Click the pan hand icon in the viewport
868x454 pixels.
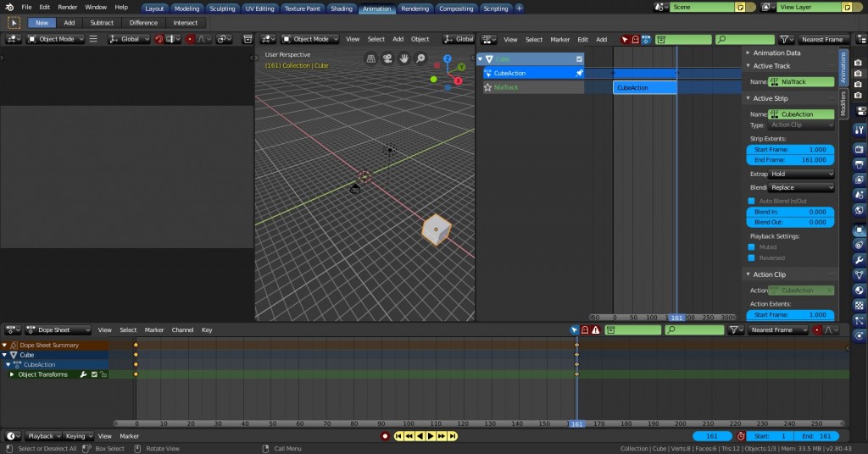click(404, 58)
